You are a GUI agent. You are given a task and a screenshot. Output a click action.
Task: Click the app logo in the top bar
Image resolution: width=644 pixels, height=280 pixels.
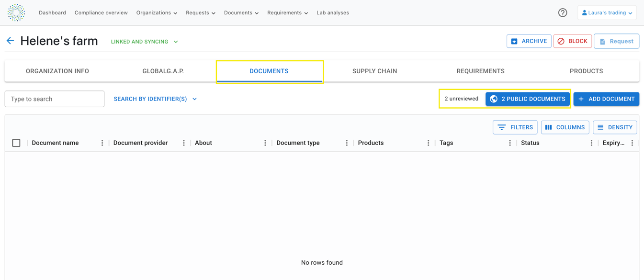point(16,13)
